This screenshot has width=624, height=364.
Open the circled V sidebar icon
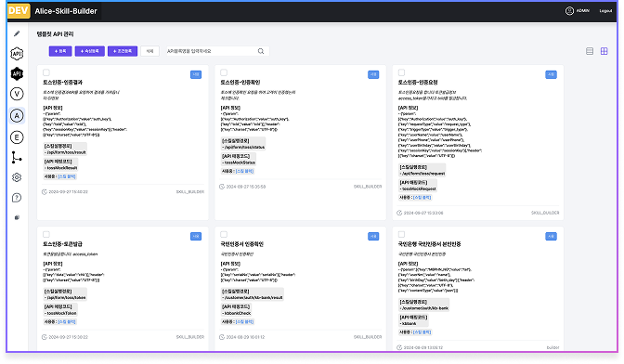pyautogui.click(x=17, y=94)
